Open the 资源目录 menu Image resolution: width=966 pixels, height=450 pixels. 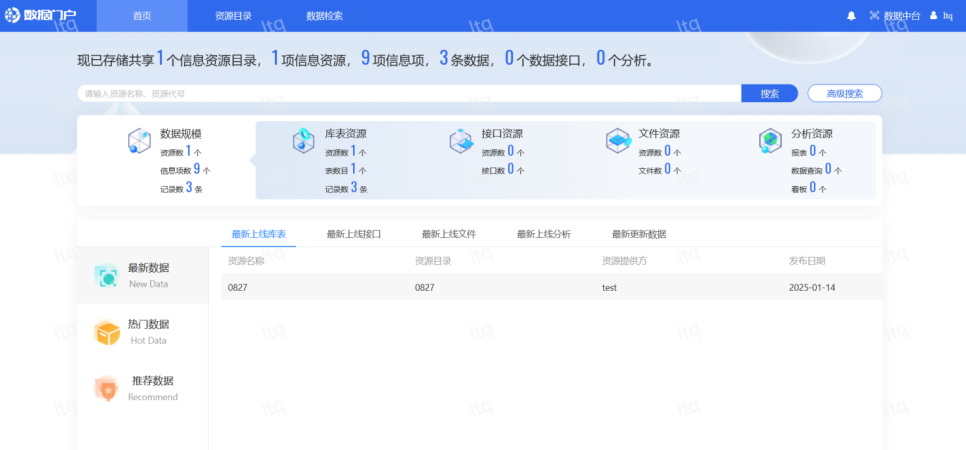pyautogui.click(x=233, y=16)
